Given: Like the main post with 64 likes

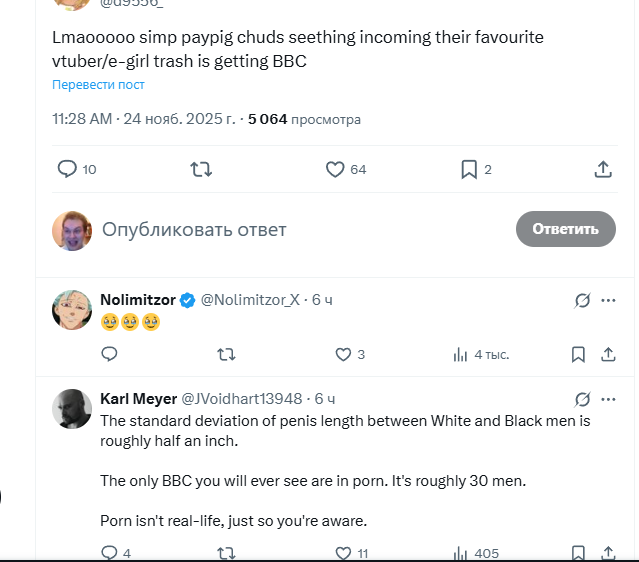Looking at the screenshot, I should [336, 170].
